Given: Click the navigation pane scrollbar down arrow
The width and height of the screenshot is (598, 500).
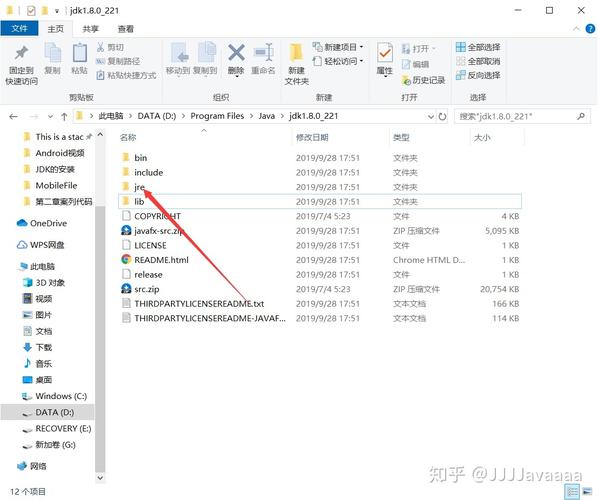Looking at the screenshot, I should point(100,477).
